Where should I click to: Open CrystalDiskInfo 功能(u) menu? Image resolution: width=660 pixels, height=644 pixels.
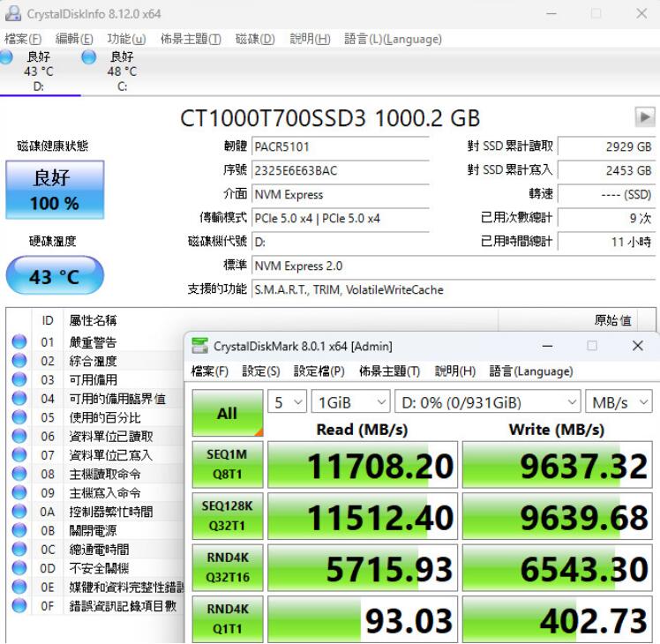pyautogui.click(x=126, y=39)
